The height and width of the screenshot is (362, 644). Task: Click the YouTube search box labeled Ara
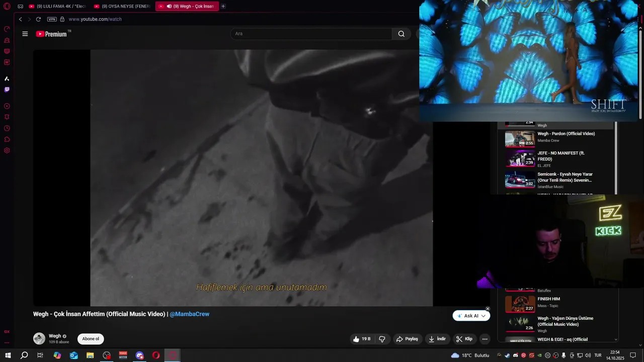click(x=311, y=34)
